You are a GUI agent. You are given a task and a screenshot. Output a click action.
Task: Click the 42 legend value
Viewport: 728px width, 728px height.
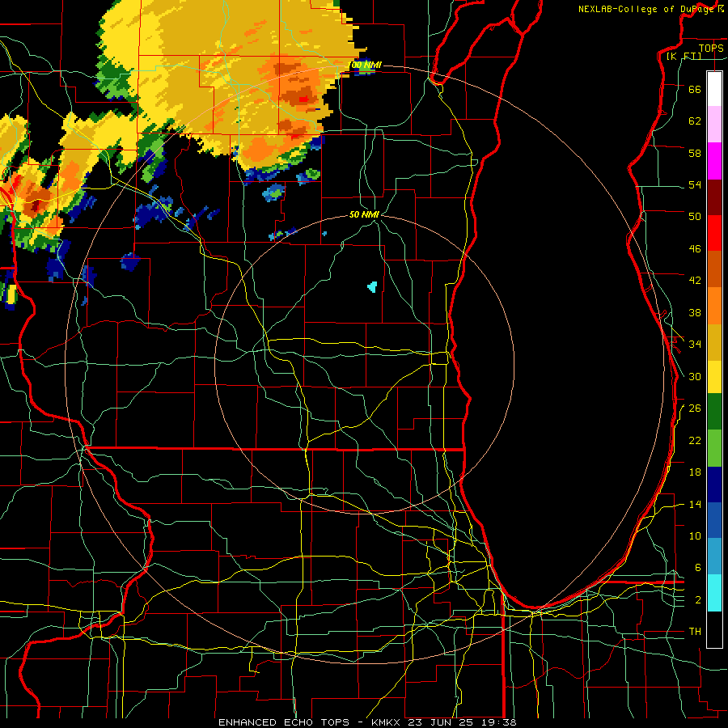click(695, 281)
